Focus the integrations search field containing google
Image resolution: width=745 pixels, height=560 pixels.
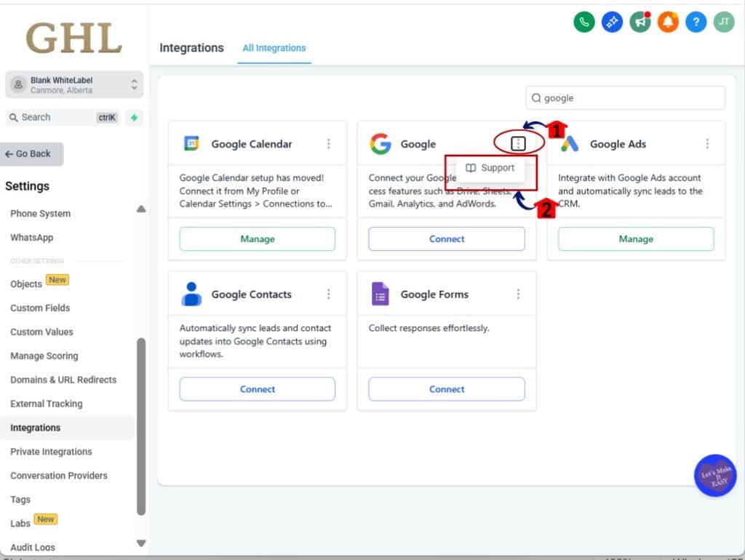tap(625, 98)
